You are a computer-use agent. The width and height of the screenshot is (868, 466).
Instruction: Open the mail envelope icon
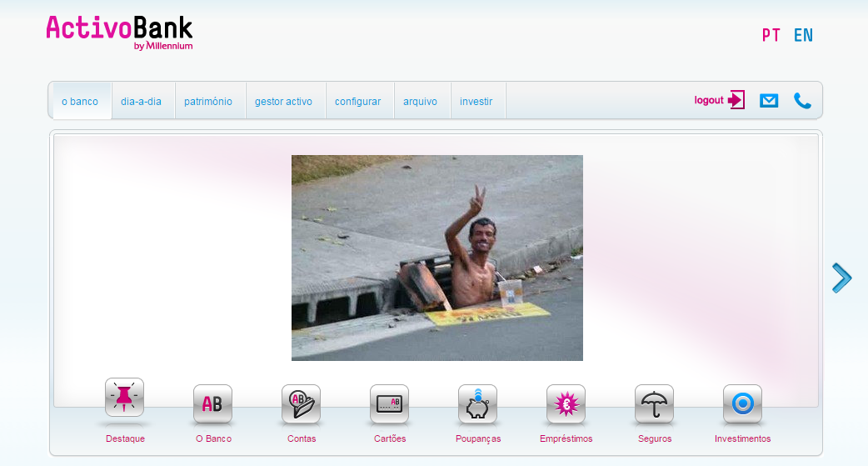click(769, 100)
